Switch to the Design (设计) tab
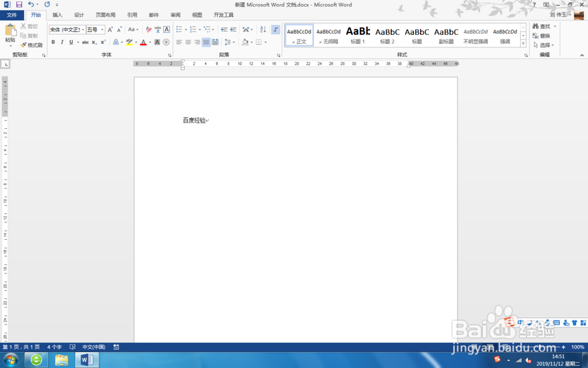Viewport: 588px width, 368px height. [x=79, y=15]
